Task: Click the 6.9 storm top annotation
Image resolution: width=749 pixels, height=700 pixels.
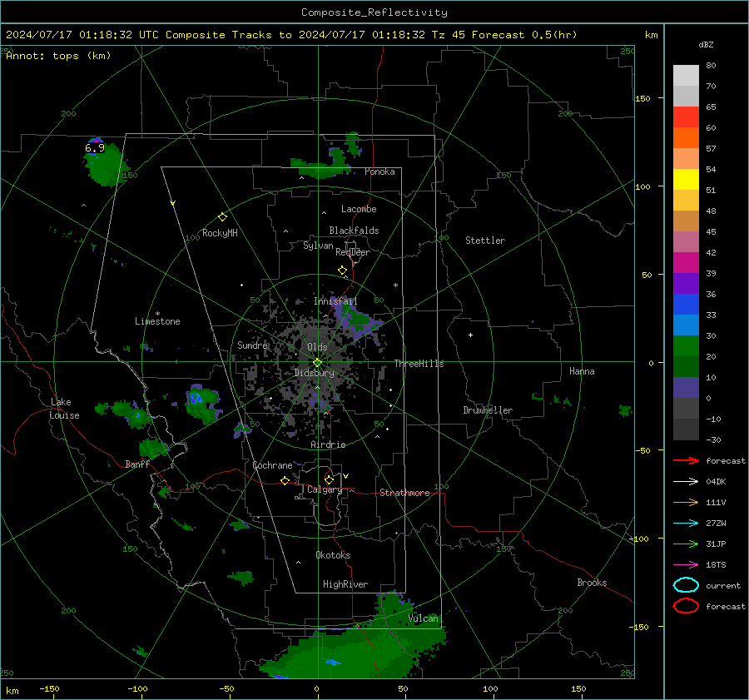Action: (x=95, y=148)
